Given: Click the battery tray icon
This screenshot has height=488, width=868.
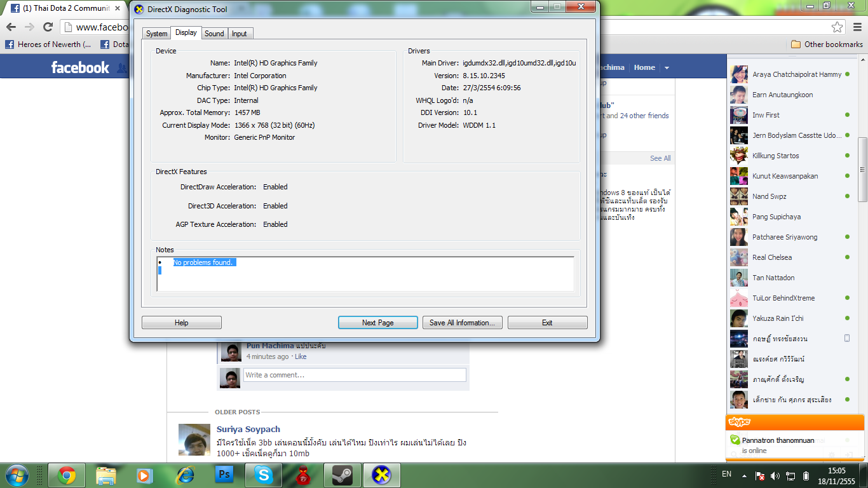Looking at the screenshot, I should (x=806, y=475).
